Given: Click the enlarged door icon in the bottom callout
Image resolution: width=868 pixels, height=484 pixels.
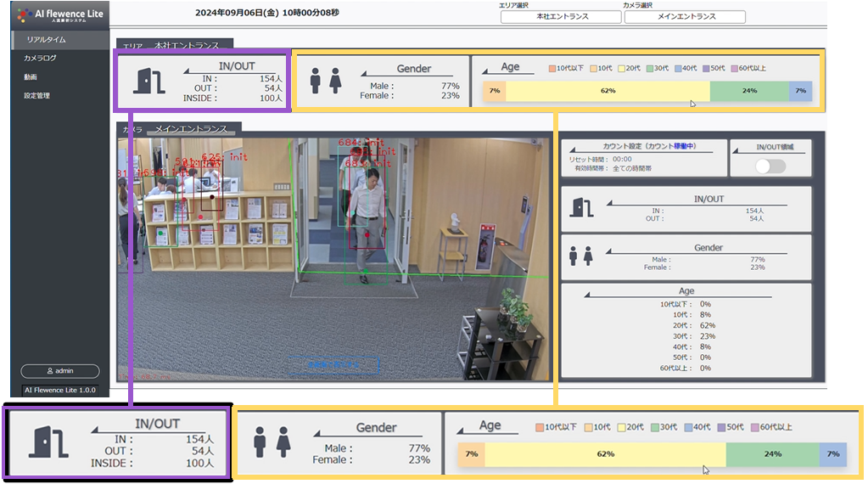Looking at the screenshot, I should (x=44, y=442).
